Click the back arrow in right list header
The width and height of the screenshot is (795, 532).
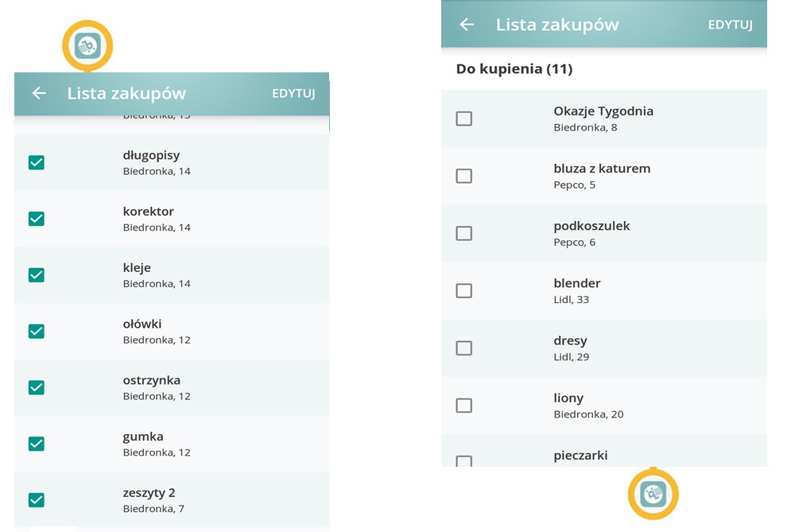[x=467, y=25]
